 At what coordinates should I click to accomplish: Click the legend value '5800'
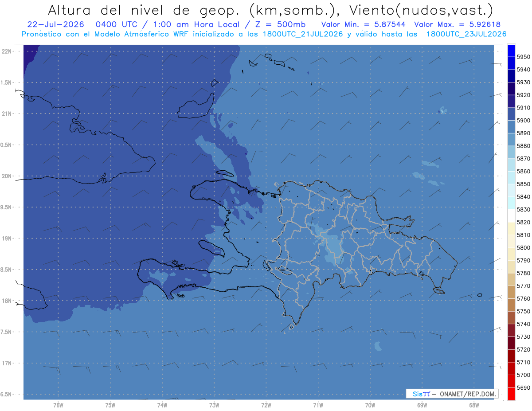pyautogui.click(x=523, y=247)
